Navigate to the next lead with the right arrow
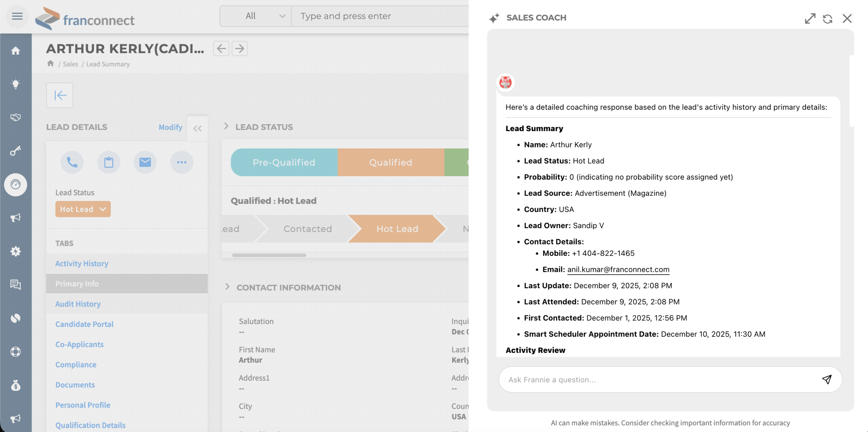868x432 pixels. 240,49
